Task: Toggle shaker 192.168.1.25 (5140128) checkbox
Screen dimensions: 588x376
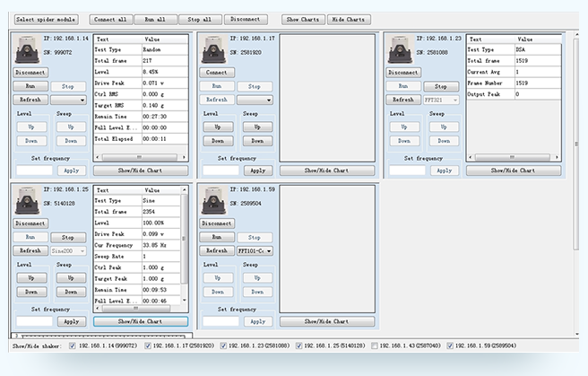Action: pos(298,345)
